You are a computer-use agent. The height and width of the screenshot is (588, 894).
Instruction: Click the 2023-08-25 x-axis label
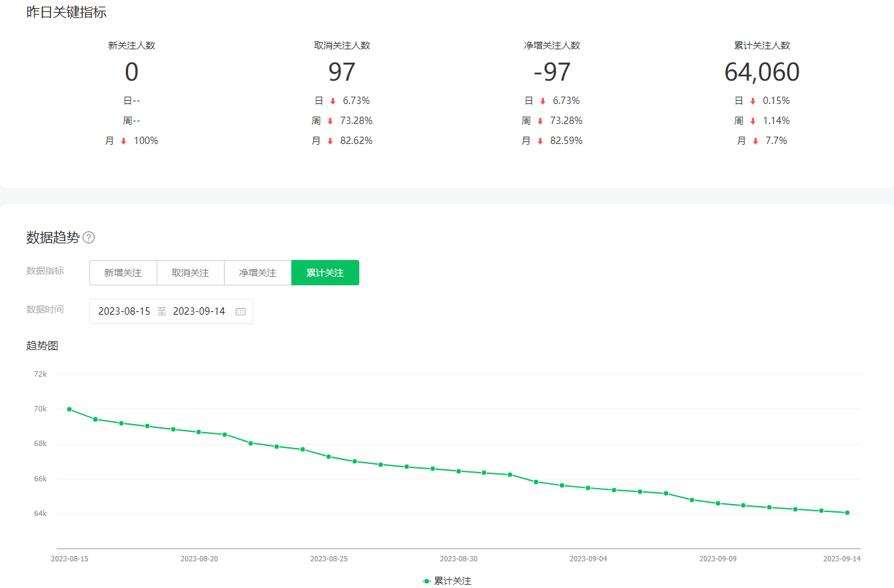point(329,559)
